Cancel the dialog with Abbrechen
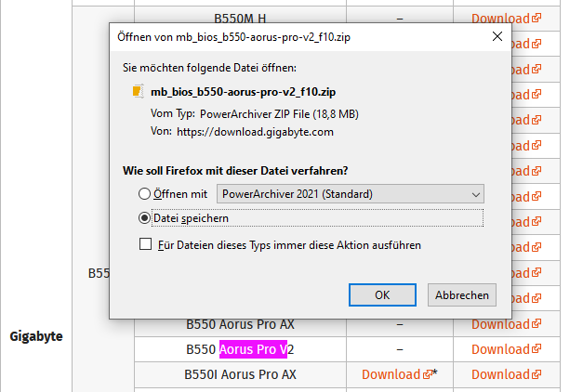This screenshot has width=583, height=392. click(462, 295)
